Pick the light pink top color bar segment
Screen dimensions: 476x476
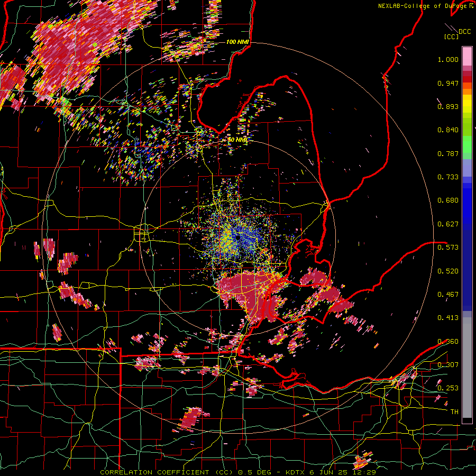[467, 56]
